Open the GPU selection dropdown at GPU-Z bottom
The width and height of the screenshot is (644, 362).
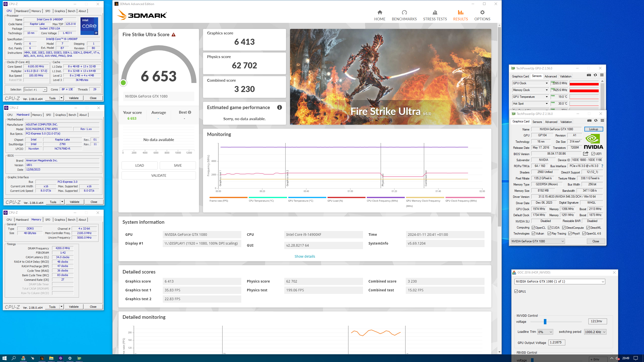pyautogui.click(x=538, y=241)
